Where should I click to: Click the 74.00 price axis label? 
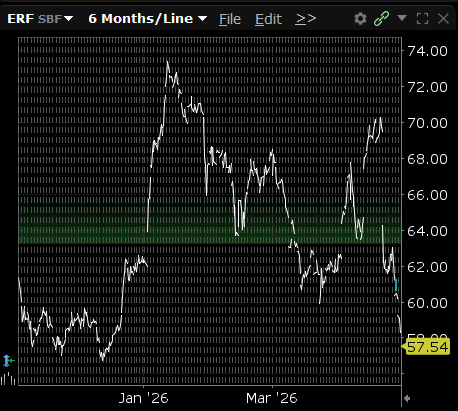[x=427, y=51]
